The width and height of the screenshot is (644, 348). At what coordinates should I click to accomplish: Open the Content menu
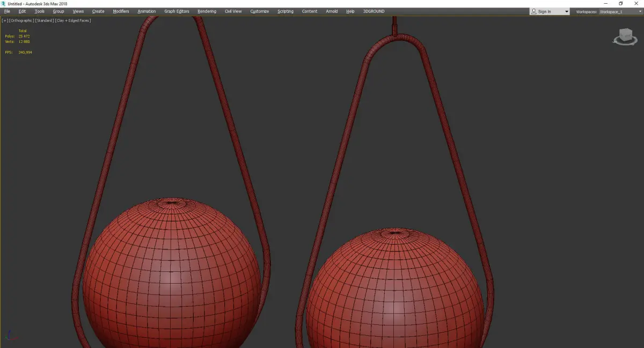pyautogui.click(x=310, y=11)
